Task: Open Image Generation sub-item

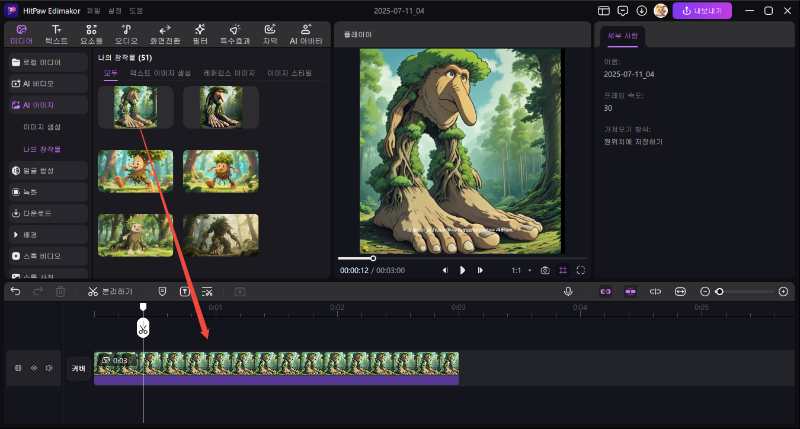Action: [42, 127]
